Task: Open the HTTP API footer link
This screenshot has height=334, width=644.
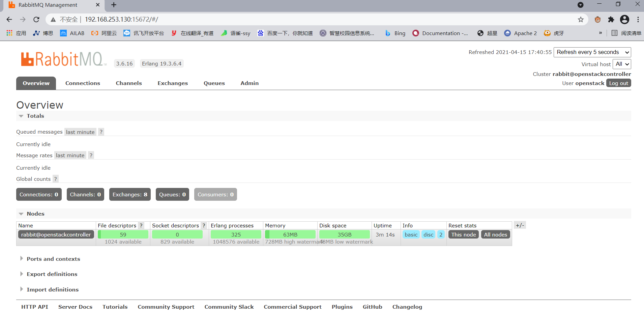Action: coord(35,307)
